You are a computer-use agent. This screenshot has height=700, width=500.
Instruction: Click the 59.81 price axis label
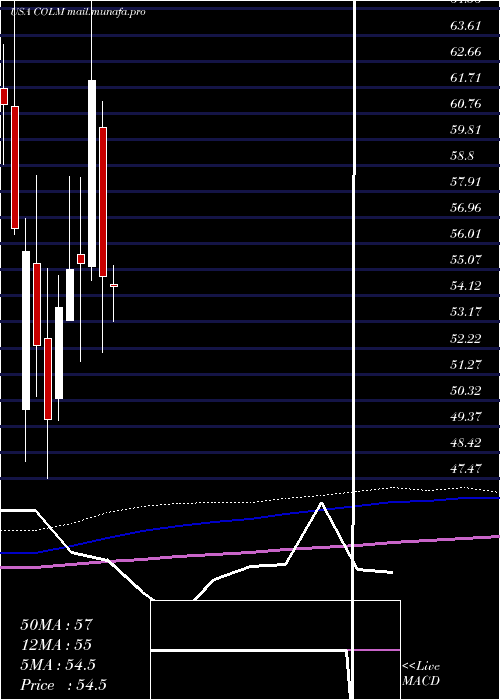466,129
